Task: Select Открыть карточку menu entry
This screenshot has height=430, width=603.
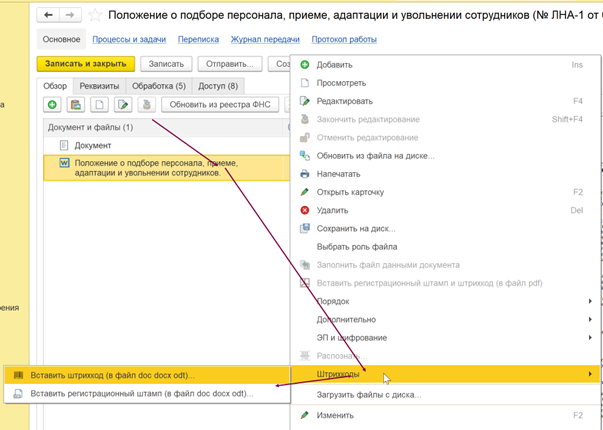Action: click(x=446, y=192)
